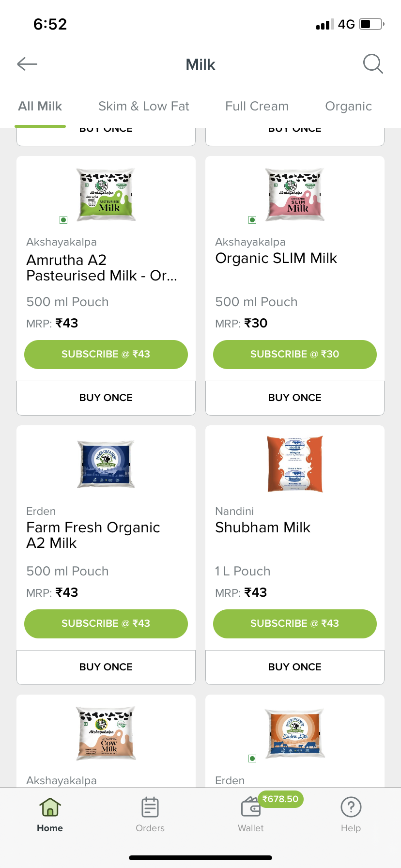401x868 pixels.
Task: Open the Akshayakalpa Organic Cow Milk image
Action: pyautogui.click(x=106, y=733)
